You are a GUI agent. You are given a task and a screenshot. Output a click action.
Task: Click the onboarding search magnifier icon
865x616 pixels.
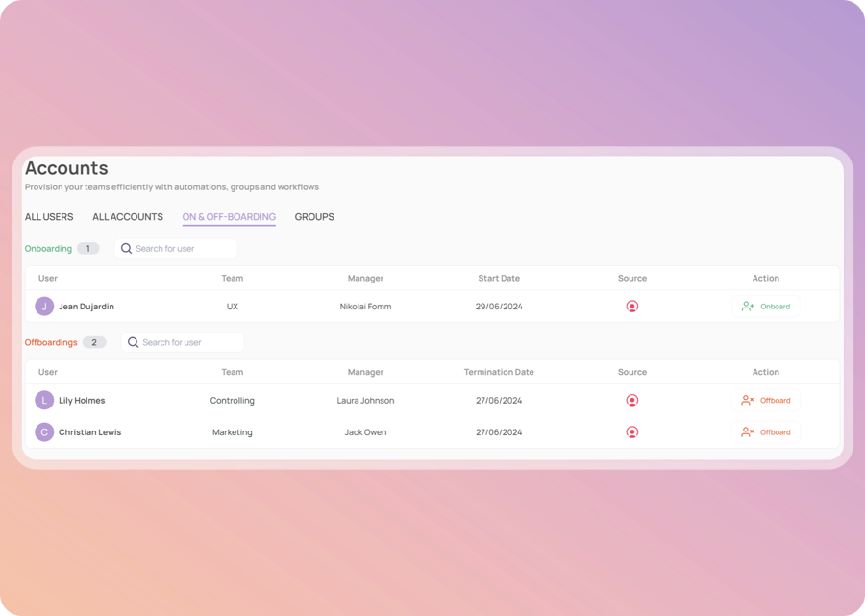tap(127, 249)
